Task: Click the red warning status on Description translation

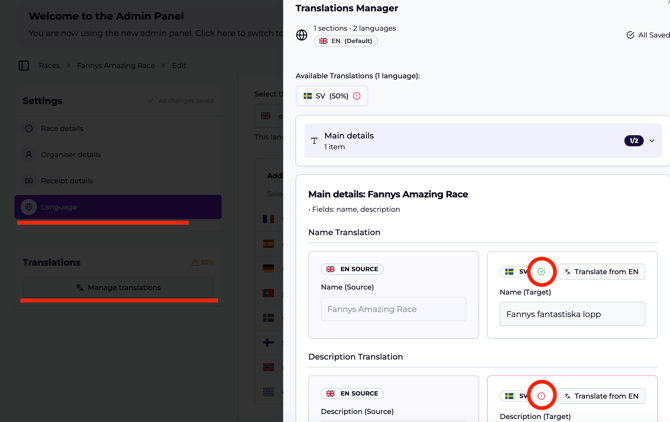Action: [x=541, y=396]
